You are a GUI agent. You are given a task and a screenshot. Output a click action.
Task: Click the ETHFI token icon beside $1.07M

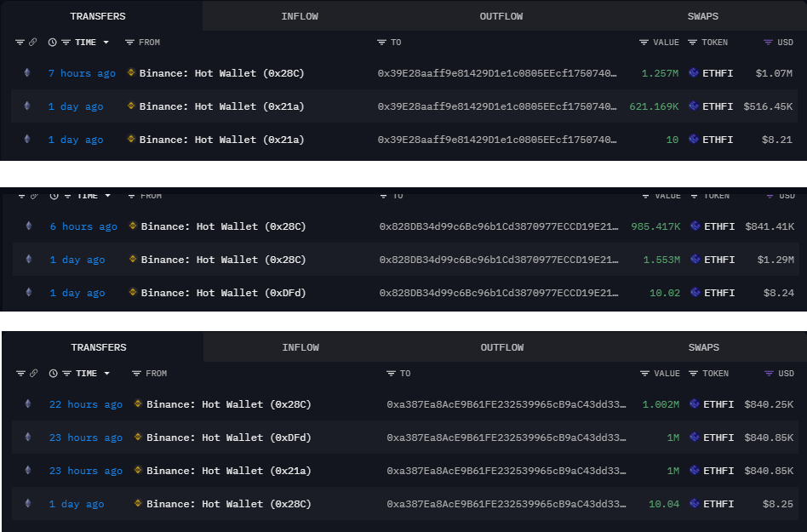693,73
